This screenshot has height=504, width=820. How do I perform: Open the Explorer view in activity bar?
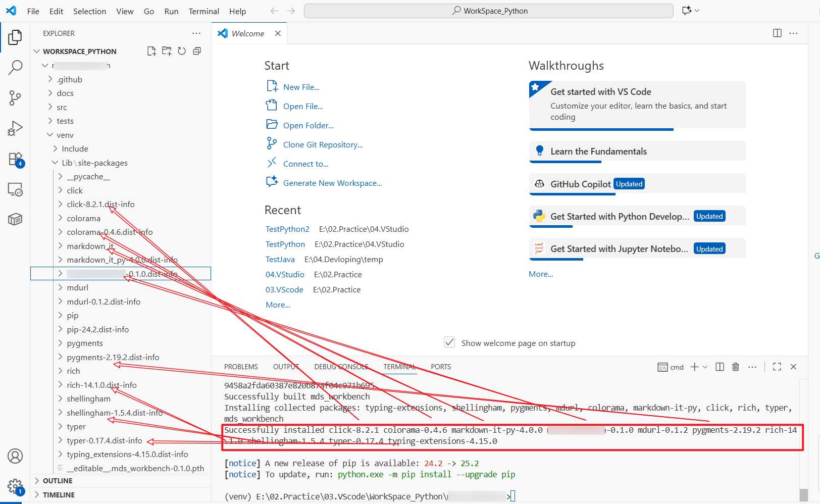[15, 37]
